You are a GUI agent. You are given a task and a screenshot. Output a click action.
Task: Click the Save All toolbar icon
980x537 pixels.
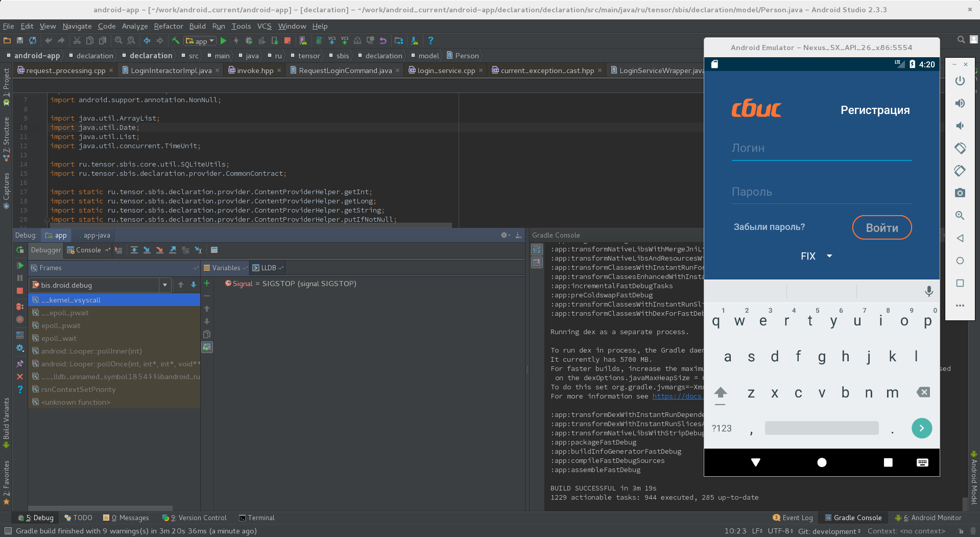tap(20, 40)
